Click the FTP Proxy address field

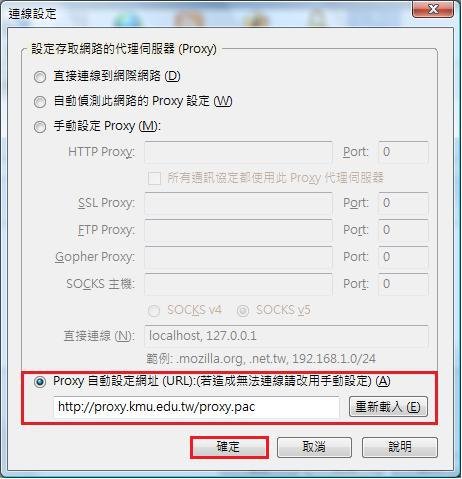pyautogui.click(x=239, y=230)
